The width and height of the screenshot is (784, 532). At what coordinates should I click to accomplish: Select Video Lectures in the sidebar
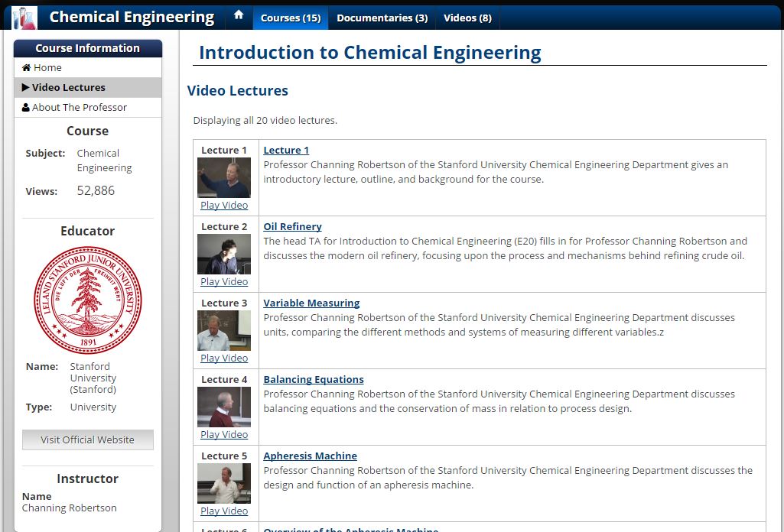(x=68, y=87)
